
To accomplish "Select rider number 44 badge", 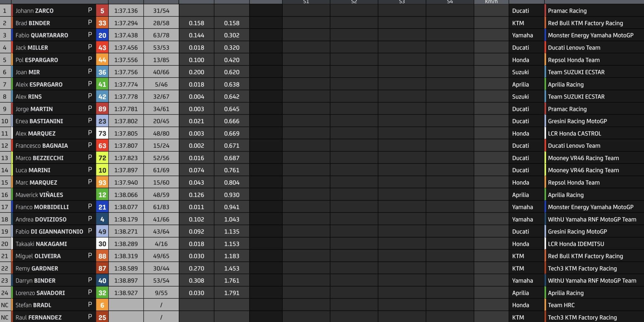I will coord(102,60).
